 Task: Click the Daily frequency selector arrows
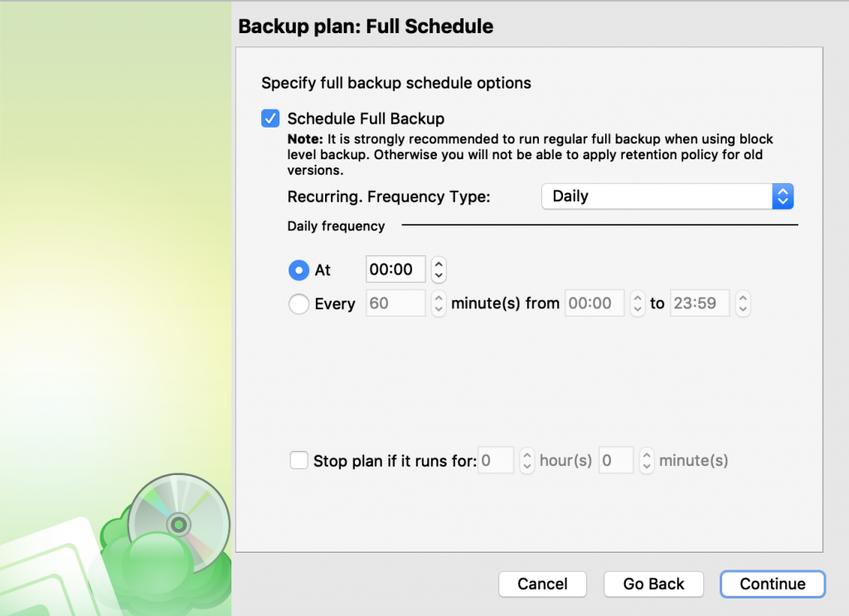(x=782, y=196)
